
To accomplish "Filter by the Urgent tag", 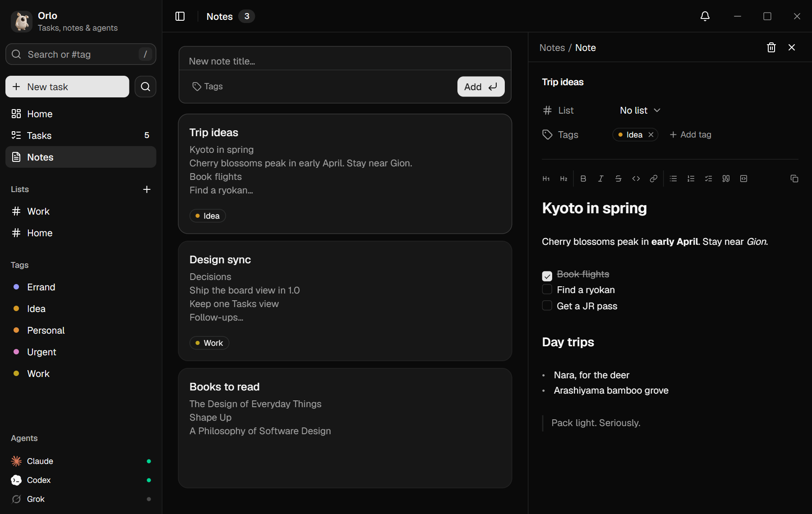I will point(81,352).
